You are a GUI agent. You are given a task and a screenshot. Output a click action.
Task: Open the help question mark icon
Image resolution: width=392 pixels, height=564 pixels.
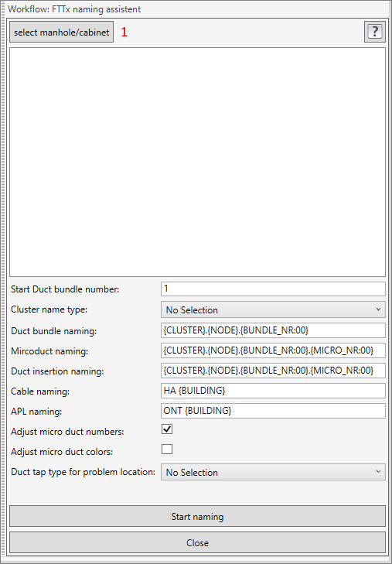375,32
